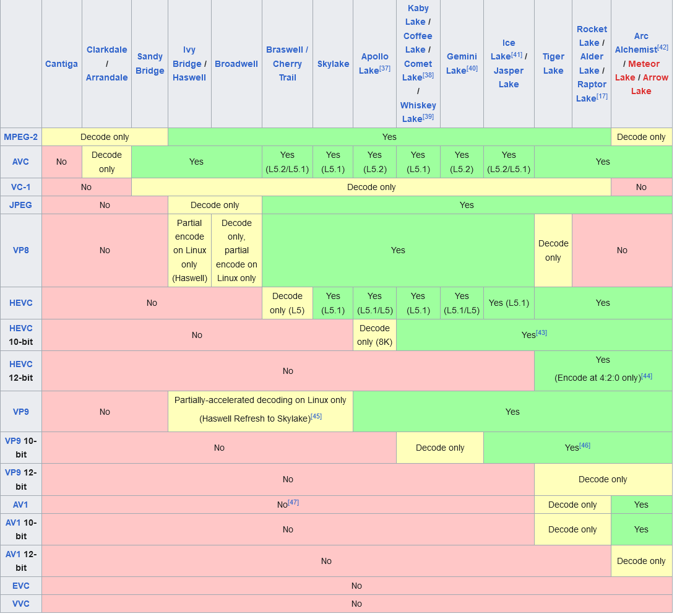Click citation [40] after Gemini Lake
677x616 pixels.
click(x=472, y=68)
